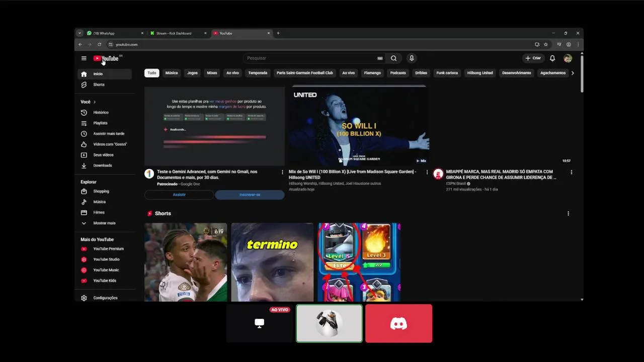Open the notifications bell
Image resolution: width=644 pixels, height=362 pixels.
click(x=552, y=58)
